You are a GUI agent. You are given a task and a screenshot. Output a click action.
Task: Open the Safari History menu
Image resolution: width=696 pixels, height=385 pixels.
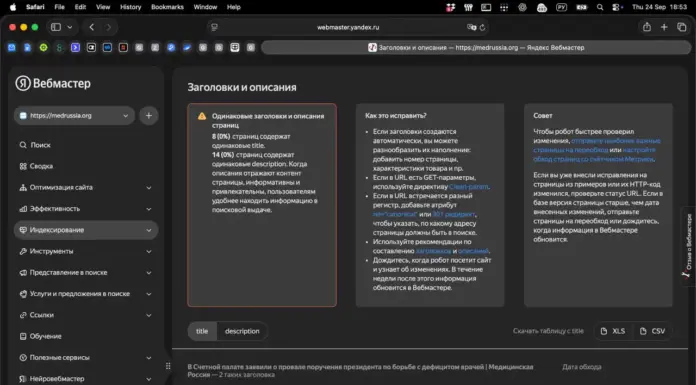click(130, 7)
